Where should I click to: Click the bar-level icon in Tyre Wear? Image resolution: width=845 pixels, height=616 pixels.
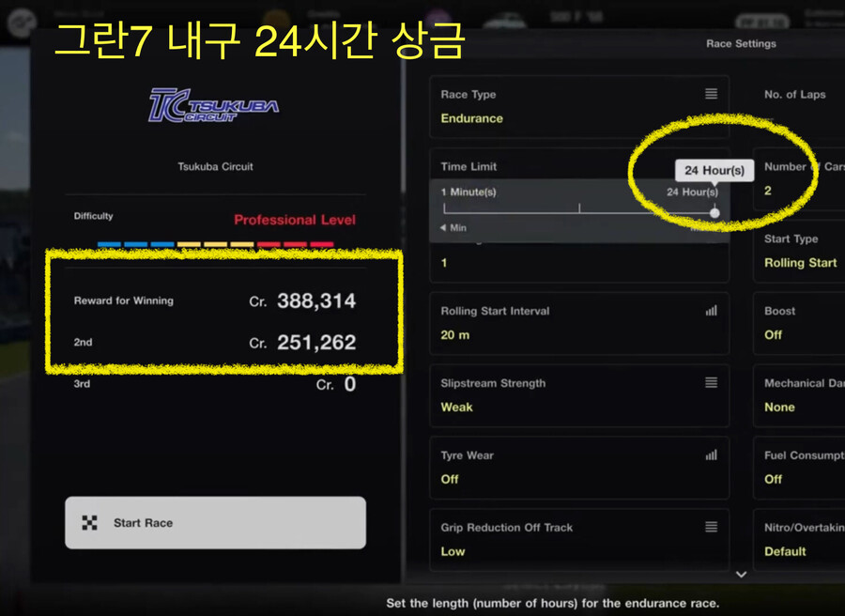[x=711, y=455]
